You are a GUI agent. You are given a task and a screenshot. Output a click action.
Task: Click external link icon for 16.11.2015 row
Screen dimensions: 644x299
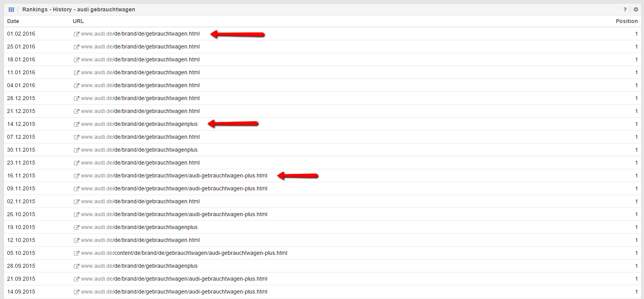pos(76,176)
